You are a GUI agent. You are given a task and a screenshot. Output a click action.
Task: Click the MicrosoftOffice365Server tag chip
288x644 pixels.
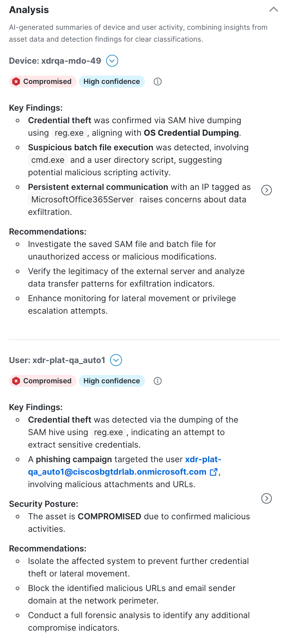(x=82, y=199)
